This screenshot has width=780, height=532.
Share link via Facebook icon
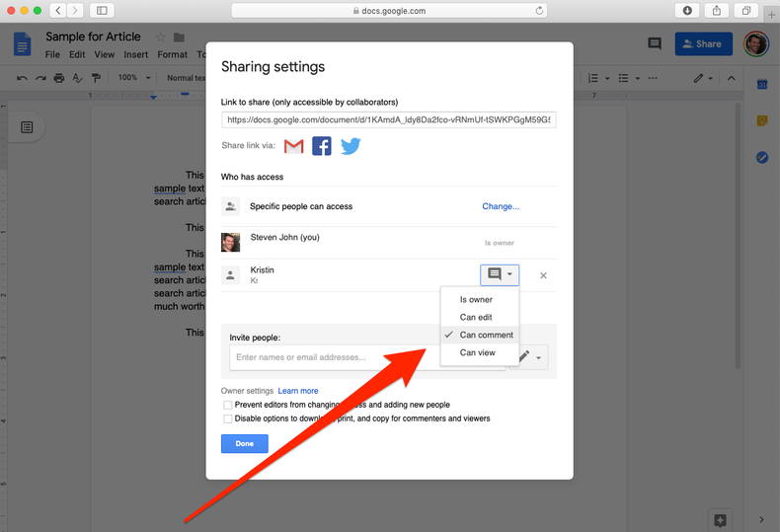point(322,146)
